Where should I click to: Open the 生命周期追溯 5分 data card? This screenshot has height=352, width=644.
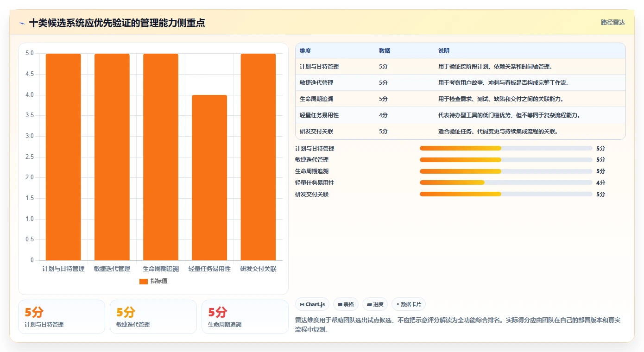[x=245, y=317]
